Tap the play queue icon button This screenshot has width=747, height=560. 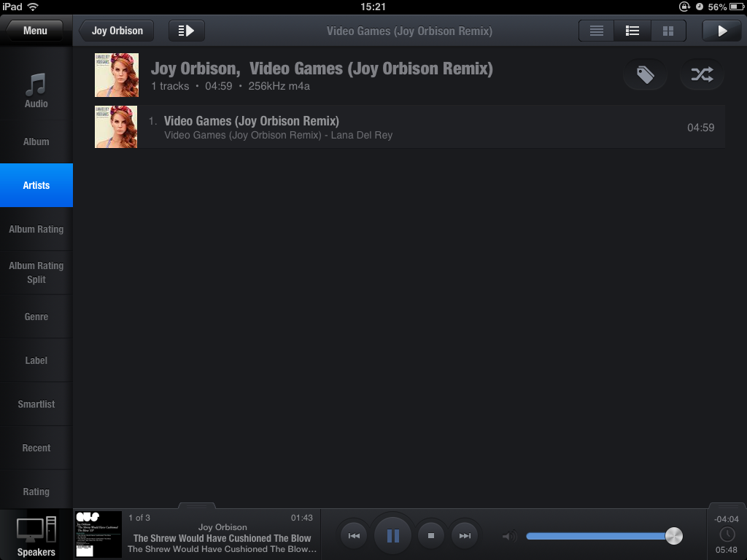click(186, 31)
